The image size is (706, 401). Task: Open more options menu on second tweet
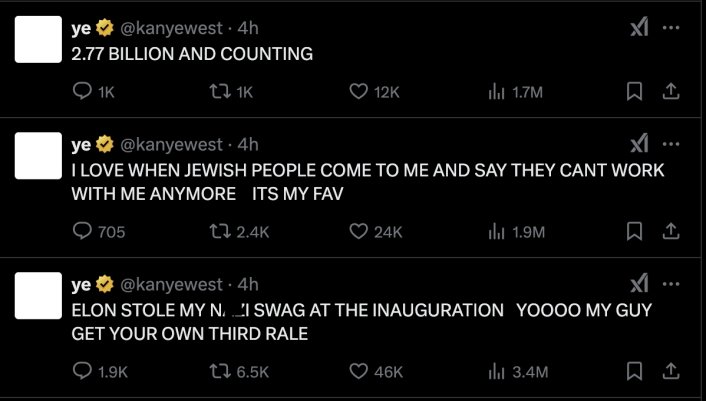coord(672,145)
